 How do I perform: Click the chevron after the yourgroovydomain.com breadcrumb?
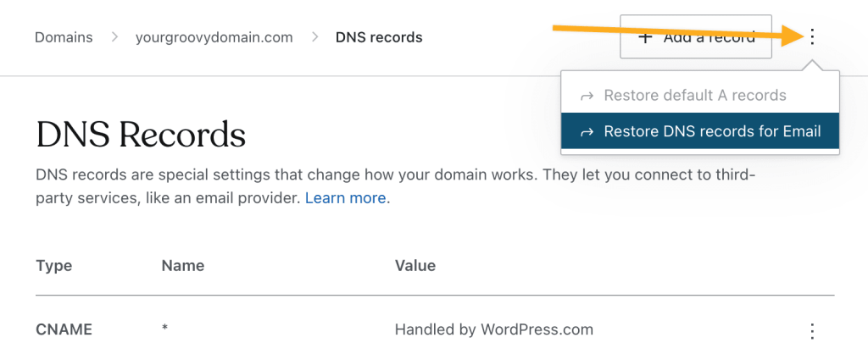pos(314,37)
